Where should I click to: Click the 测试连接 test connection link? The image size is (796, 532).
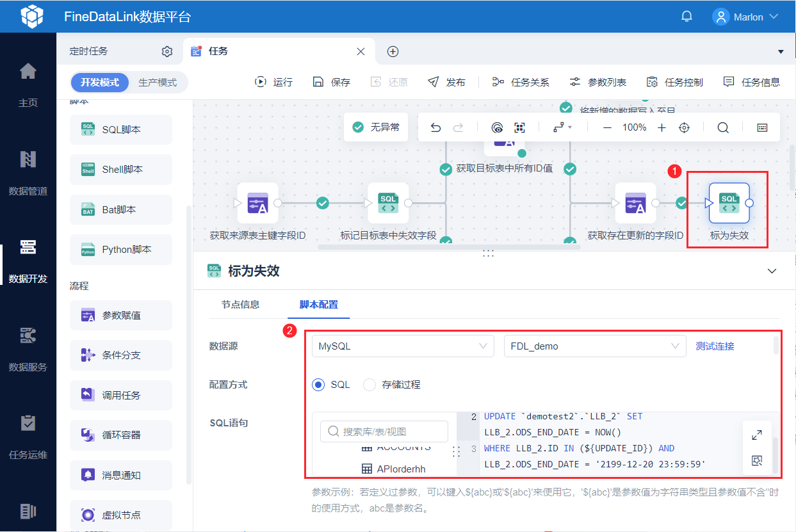pos(715,346)
